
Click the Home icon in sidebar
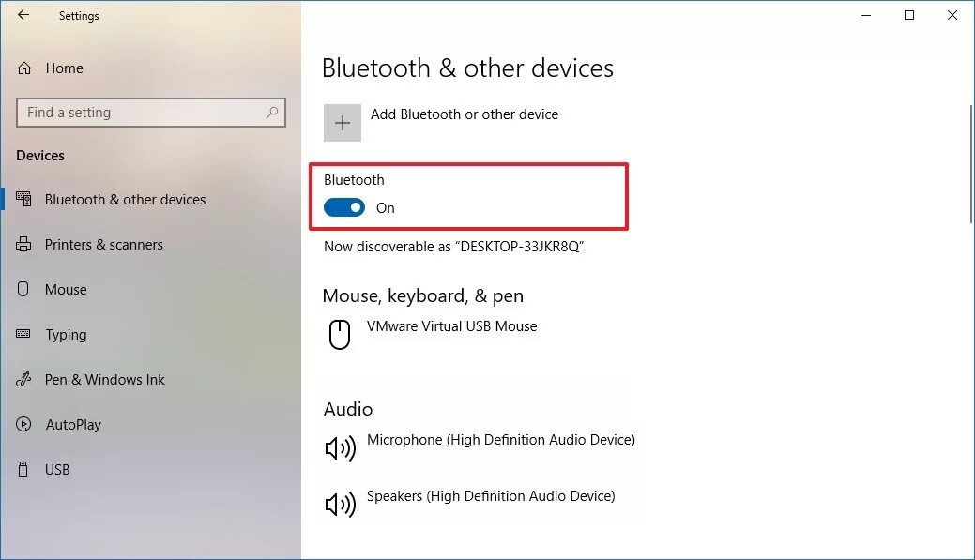[x=25, y=68]
